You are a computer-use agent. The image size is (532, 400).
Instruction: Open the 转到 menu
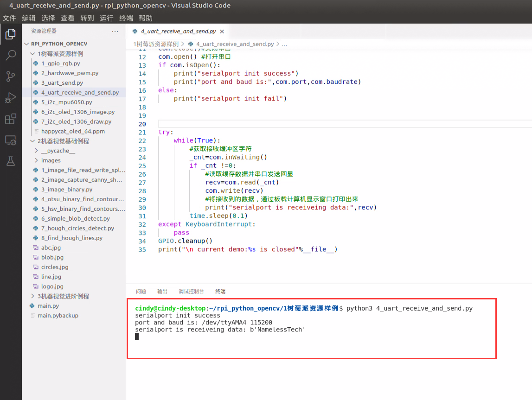87,18
